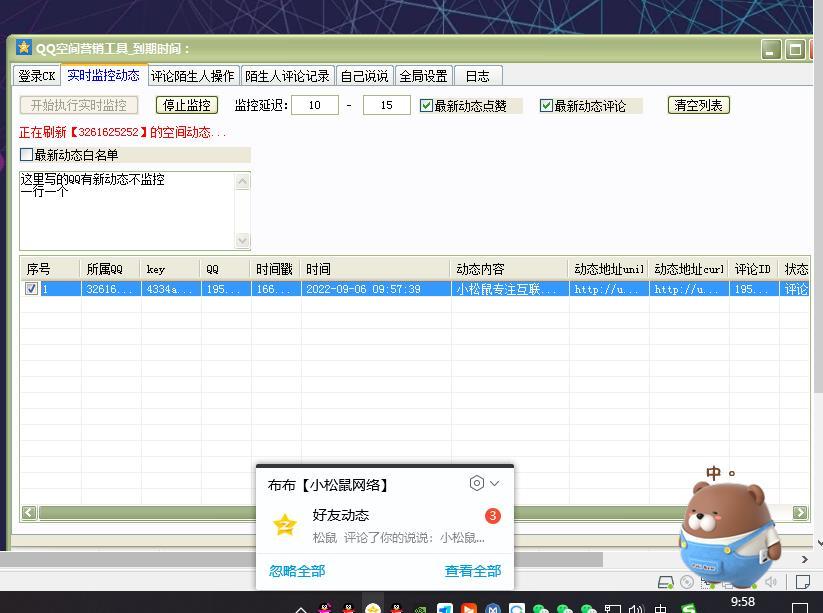The height and width of the screenshot is (613, 823).
Task: Open the 评论陌生人操作 tab
Action: [x=193, y=76]
